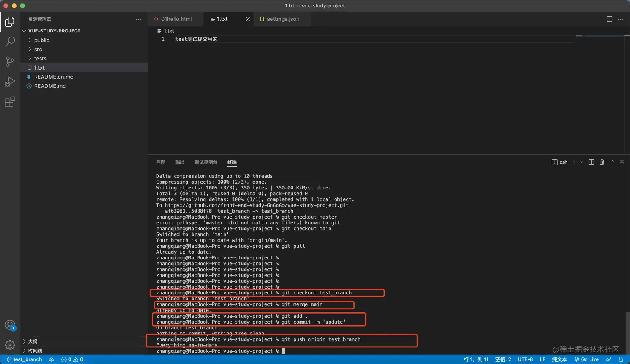Open editor more actions menu
The height and width of the screenshot is (364, 630).
point(620,19)
